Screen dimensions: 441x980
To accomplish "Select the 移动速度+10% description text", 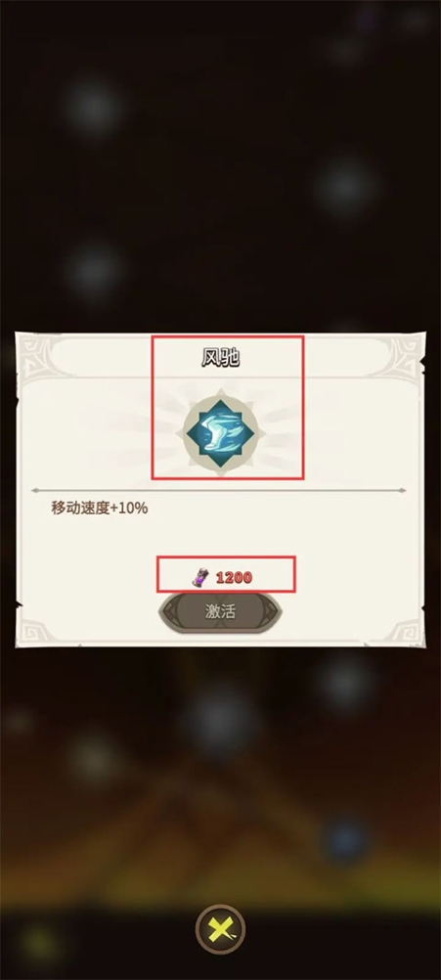I will (x=100, y=508).
